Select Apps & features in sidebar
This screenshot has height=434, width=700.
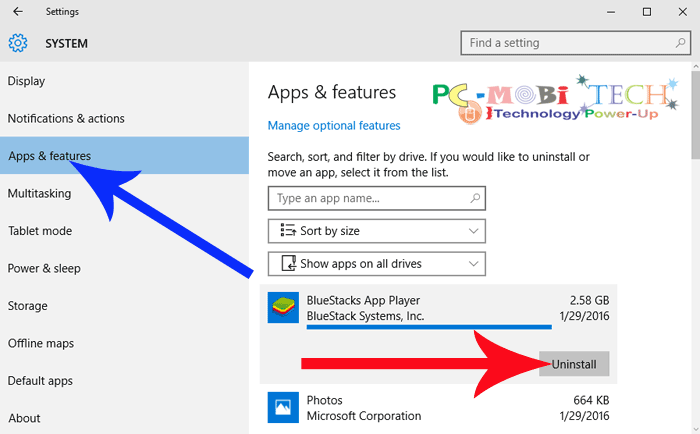(x=124, y=156)
